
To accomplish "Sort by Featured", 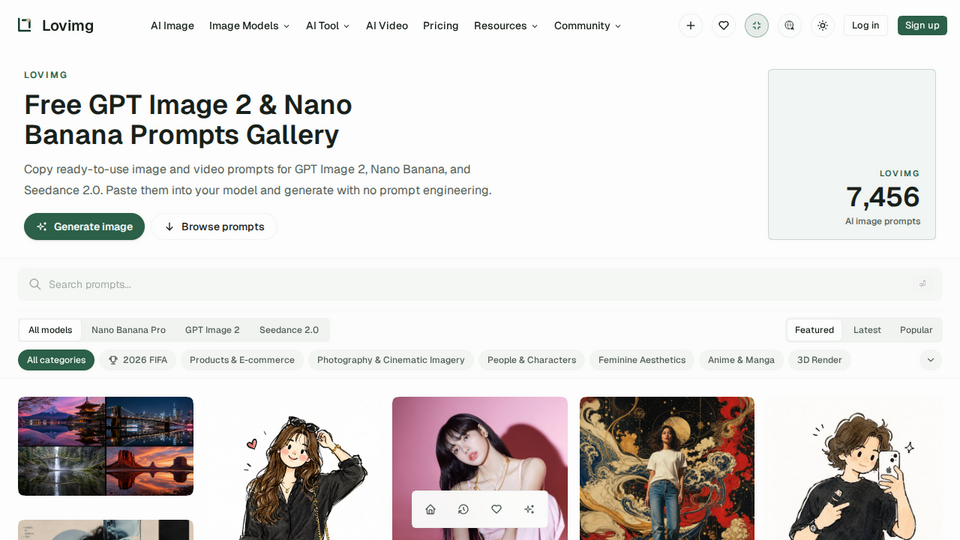I will [x=814, y=330].
